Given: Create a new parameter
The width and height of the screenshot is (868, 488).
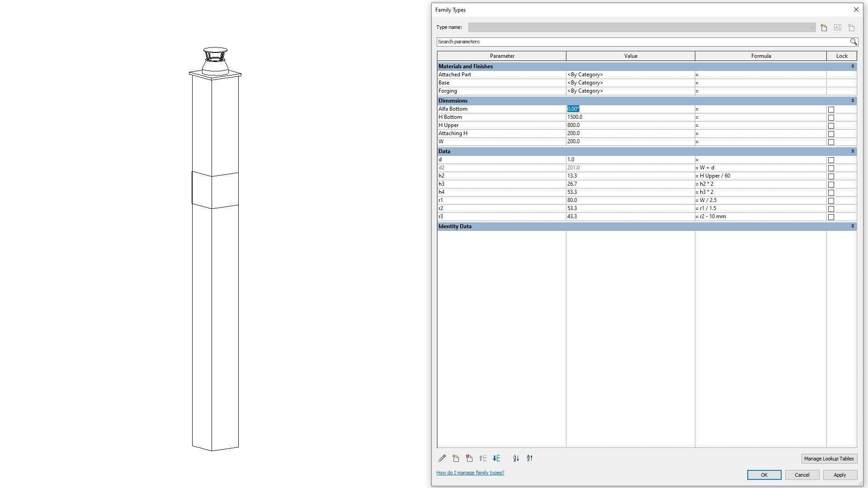Looking at the screenshot, I should click(456, 458).
